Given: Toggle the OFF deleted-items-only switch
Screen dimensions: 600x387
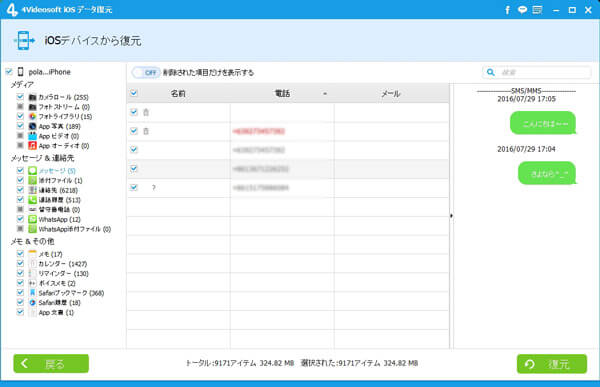Looking at the screenshot, I should (x=146, y=72).
